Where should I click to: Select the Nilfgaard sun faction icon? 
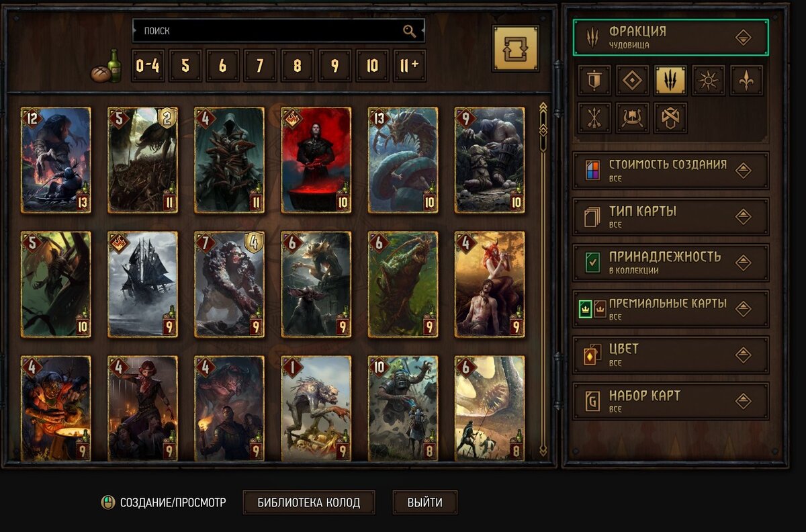709,81
